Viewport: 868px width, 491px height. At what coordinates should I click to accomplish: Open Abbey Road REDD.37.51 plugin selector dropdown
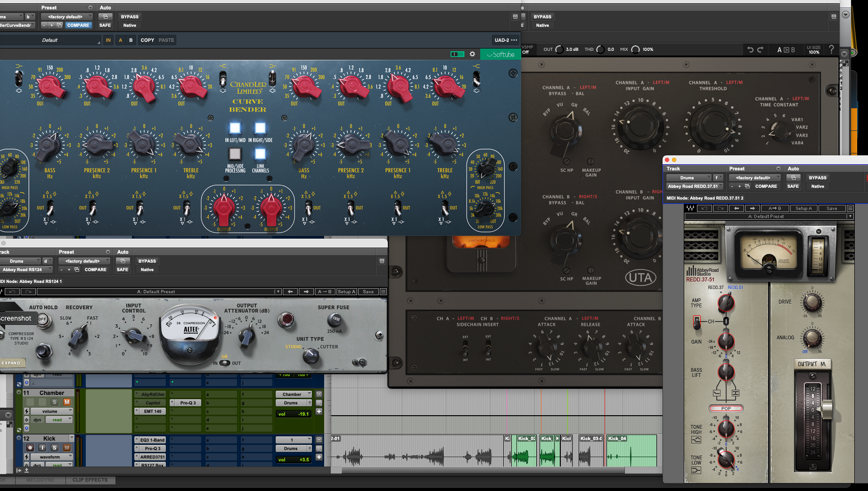pos(694,186)
